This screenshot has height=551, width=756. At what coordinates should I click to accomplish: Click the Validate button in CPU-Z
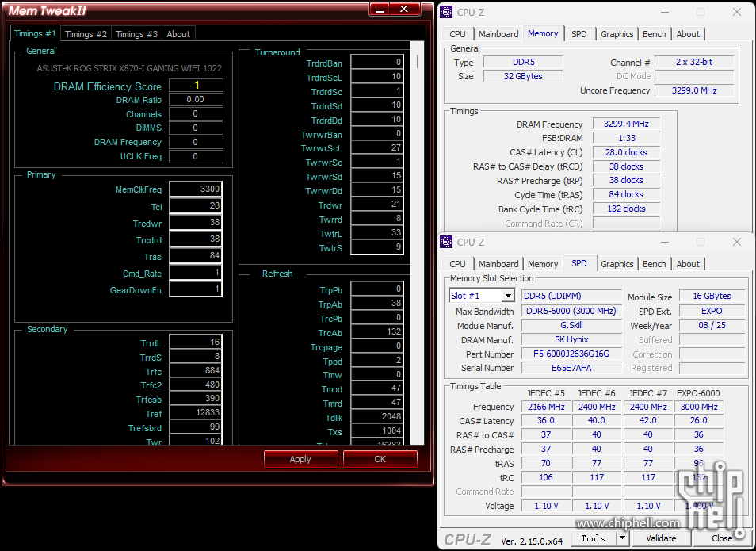(661, 538)
